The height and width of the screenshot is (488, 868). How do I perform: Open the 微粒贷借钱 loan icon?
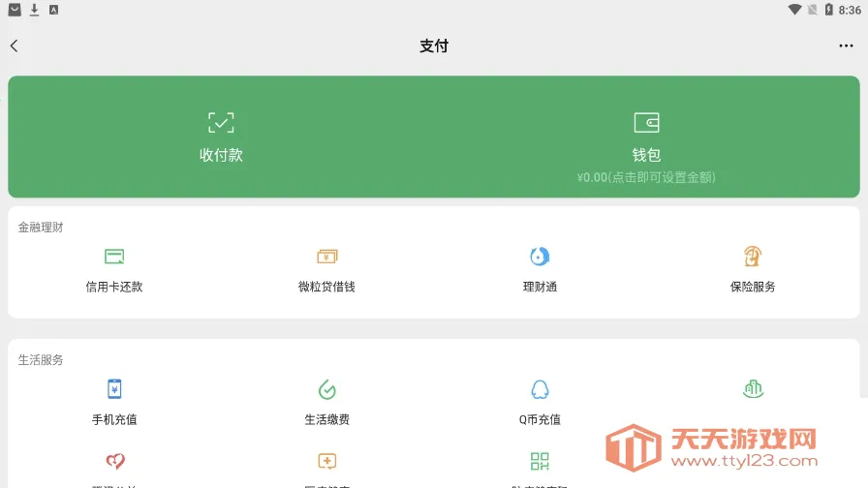326,257
